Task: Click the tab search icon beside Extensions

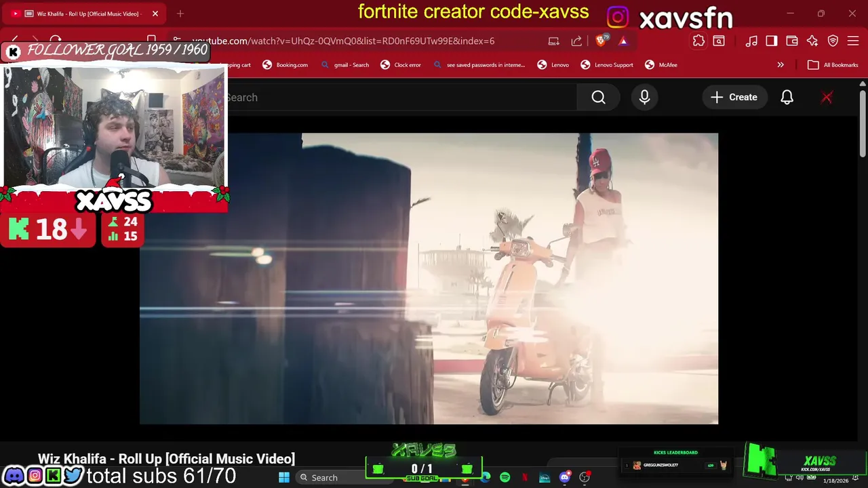Action: click(719, 41)
